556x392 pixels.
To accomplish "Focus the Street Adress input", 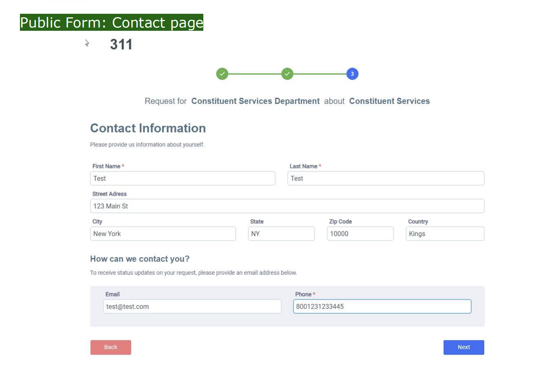I will click(x=287, y=206).
